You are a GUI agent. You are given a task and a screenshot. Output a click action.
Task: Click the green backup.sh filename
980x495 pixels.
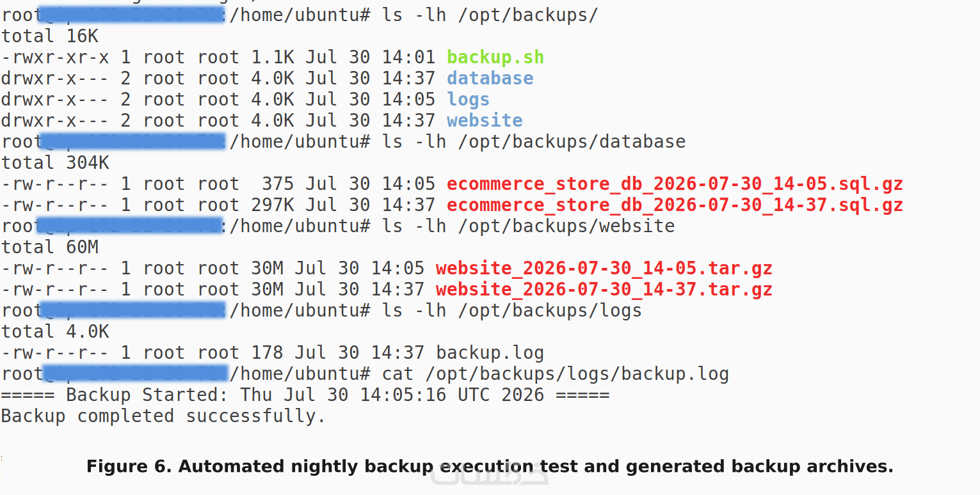pyautogui.click(x=495, y=58)
